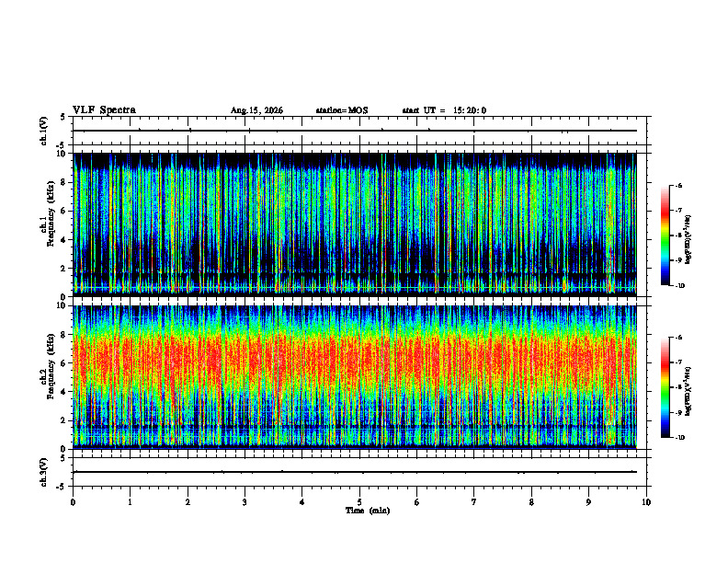728x563 pixels.
Task: Select the "ch.1(V)" axis label
Action: tap(44, 131)
